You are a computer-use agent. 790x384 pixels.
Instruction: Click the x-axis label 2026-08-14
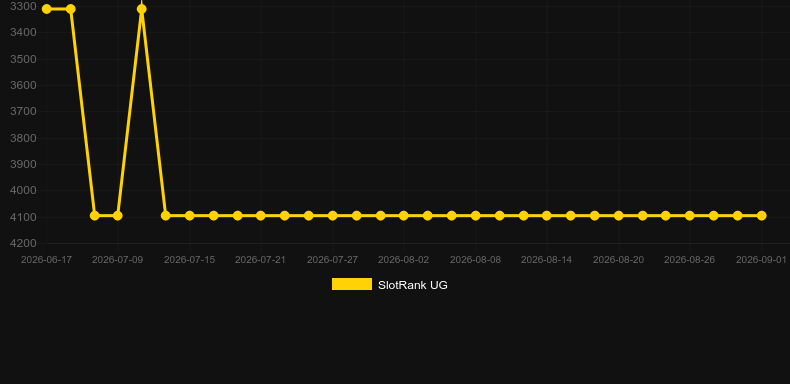(x=547, y=260)
